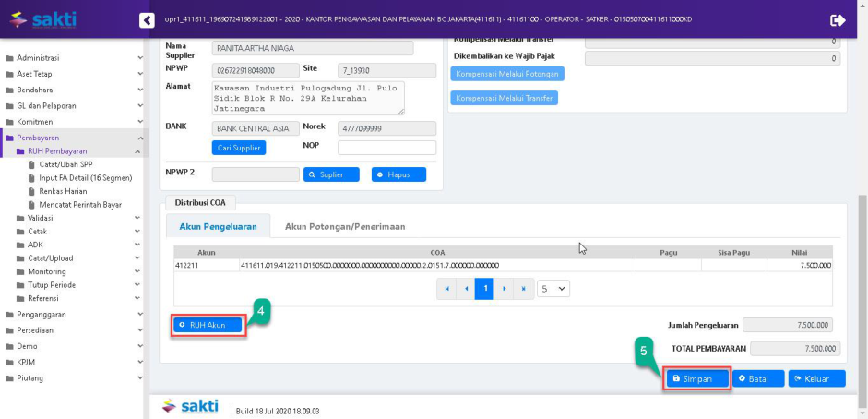This screenshot has height=419, width=868.
Task: Open Catat/Ubah SPP document item
Action: click(65, 164)
